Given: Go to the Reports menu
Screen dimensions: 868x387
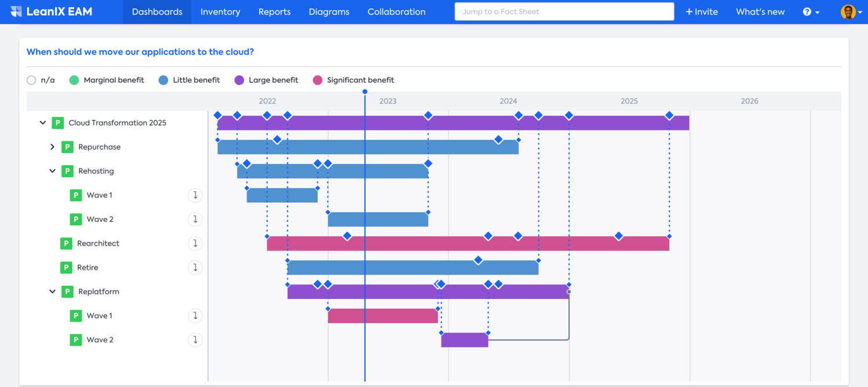Looking at the screenshot, I should pos(274,12).
